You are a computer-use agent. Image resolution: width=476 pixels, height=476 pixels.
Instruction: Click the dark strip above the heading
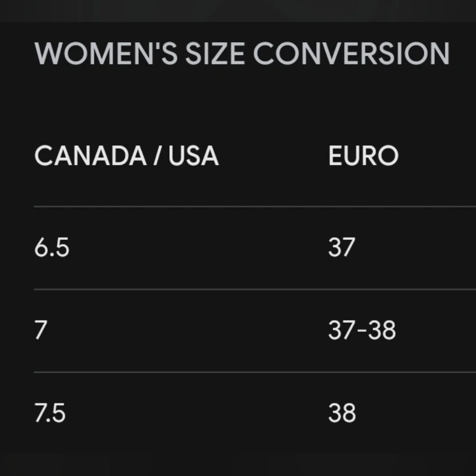tap(238, 10)
